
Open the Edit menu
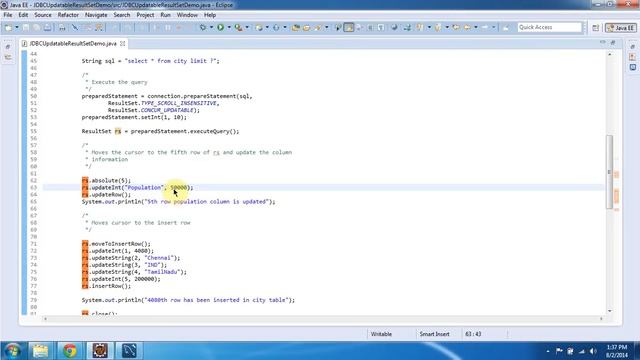pos(23,15)
